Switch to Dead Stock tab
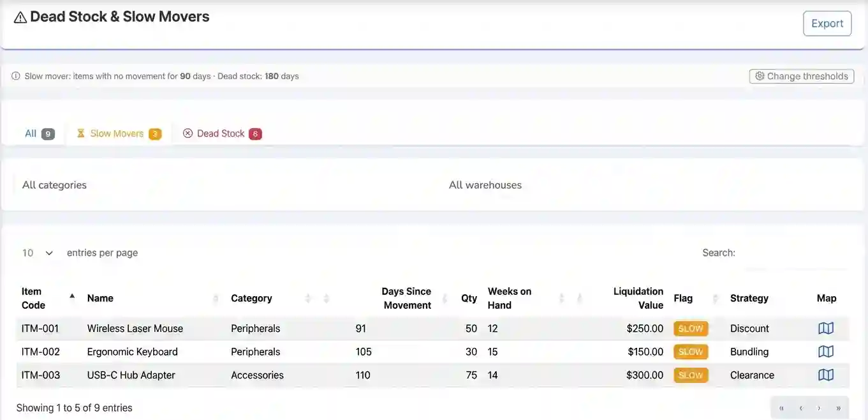The height and width of the screenshot is (420, 868). point(222,133)
